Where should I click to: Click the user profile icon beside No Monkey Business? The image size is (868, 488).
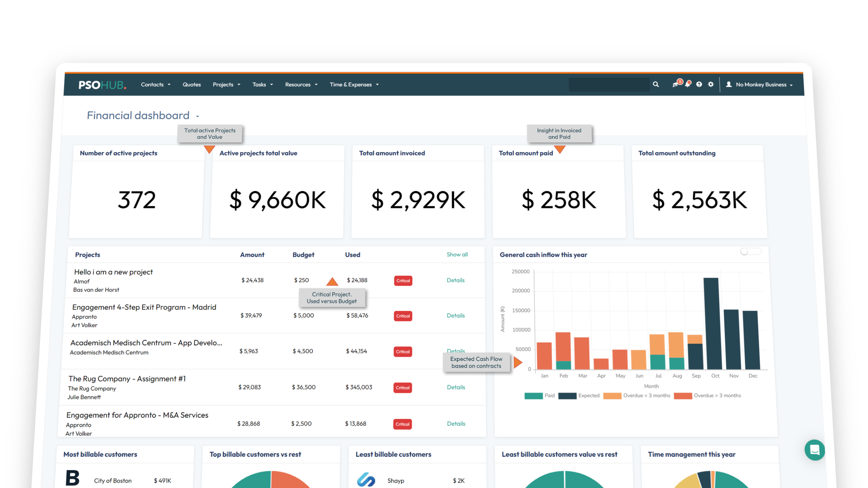728,84
